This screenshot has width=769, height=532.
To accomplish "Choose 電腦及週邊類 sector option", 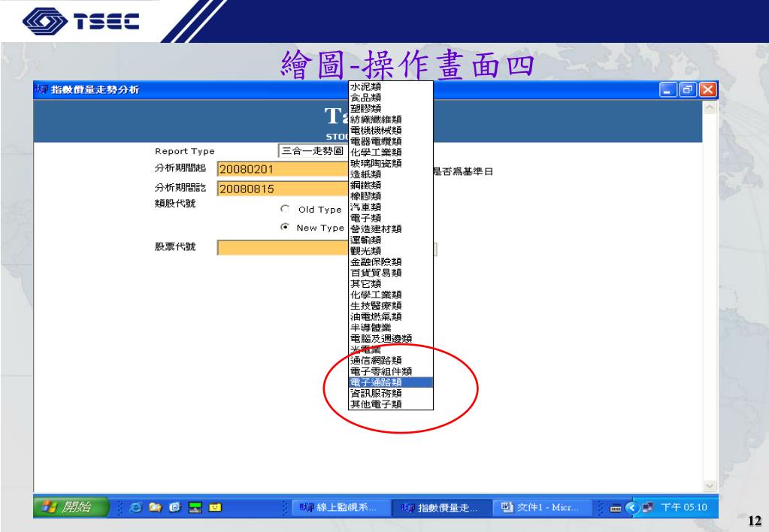I will pyautogui.click(x=390, y=339).
